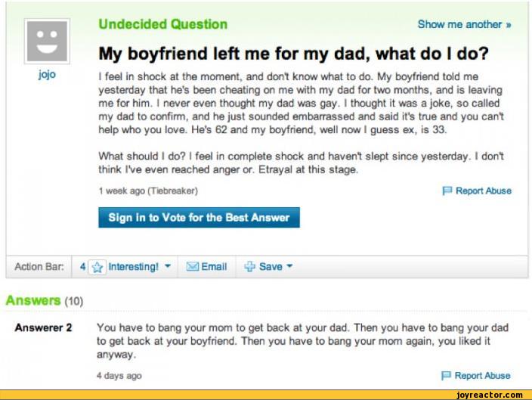Click the interesting count number 4

[x=84, y=267]
